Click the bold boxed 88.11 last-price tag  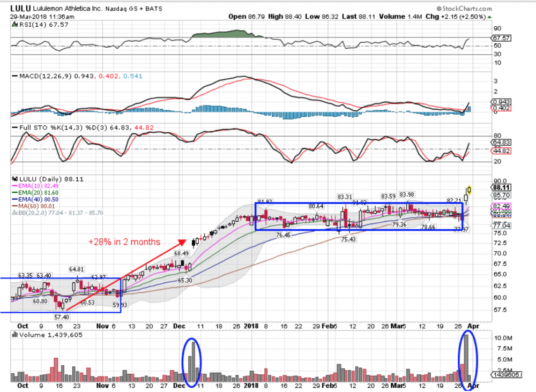click(501, 187)
